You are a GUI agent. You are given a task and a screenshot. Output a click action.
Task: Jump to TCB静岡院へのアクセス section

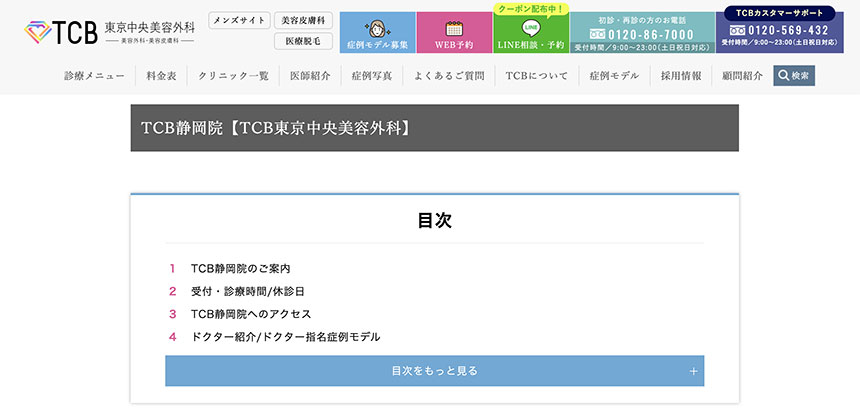251,314
